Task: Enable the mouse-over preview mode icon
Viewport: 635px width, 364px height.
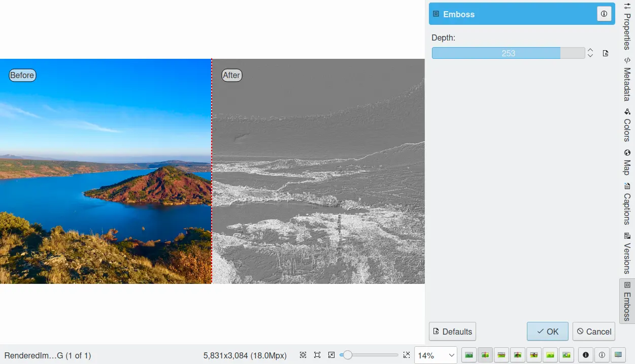Action: [x=566, y=355]
